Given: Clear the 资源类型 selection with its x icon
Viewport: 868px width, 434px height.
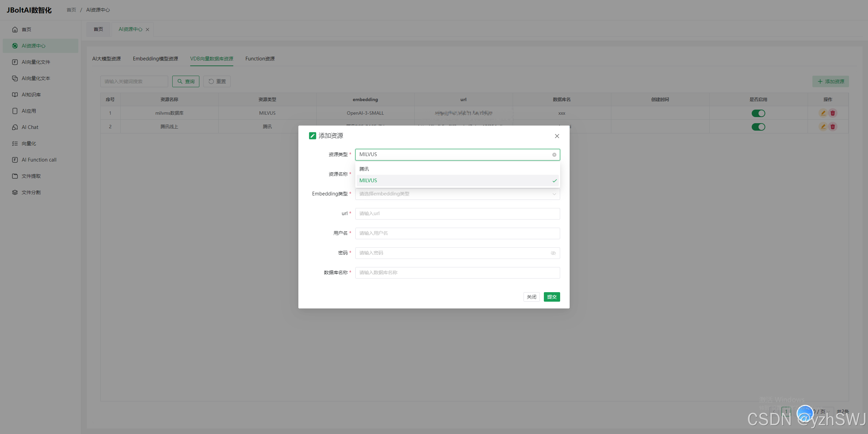Looking at the screenshot, I should pyautogui.click(x=554, y=155).
